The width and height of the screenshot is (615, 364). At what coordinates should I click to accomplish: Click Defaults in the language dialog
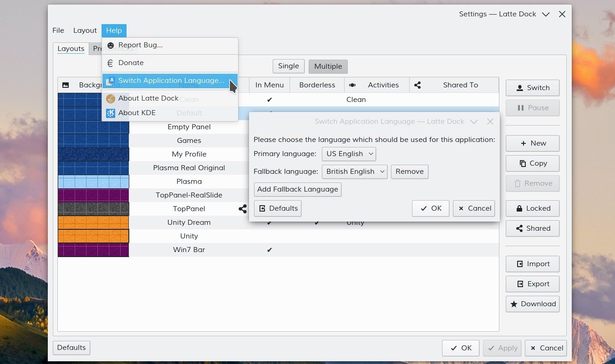click(278, 208)
